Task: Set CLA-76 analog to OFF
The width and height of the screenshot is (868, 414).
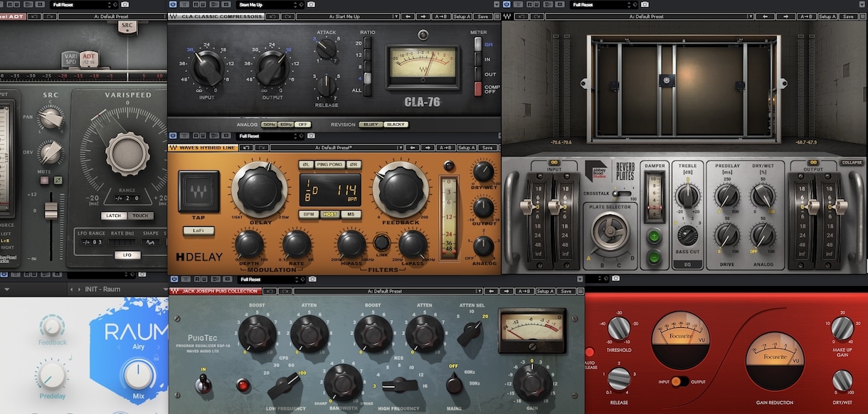Action: point(304,124)
